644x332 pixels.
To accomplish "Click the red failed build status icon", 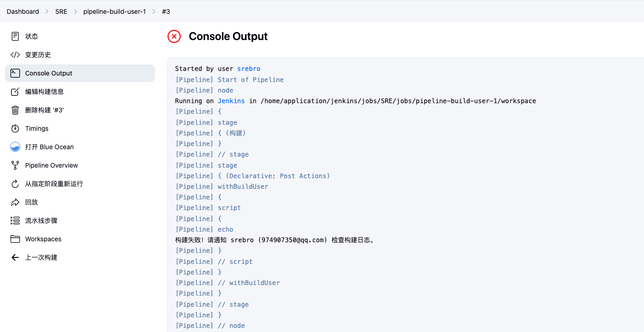I will point(174,36).
